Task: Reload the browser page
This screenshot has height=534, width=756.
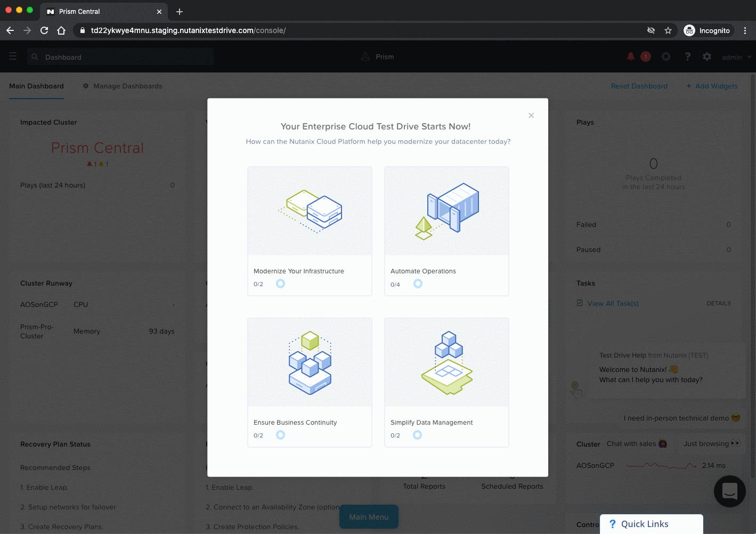Action: coord(44,30)
